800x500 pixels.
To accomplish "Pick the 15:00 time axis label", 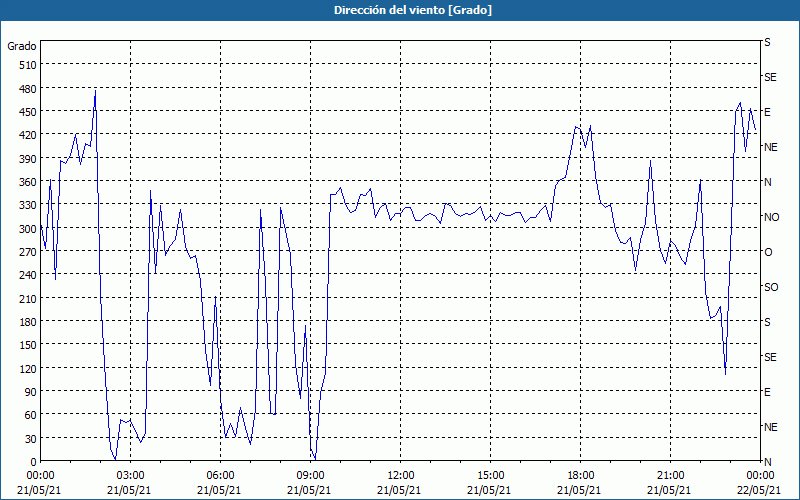I will (x=490, y=476).
